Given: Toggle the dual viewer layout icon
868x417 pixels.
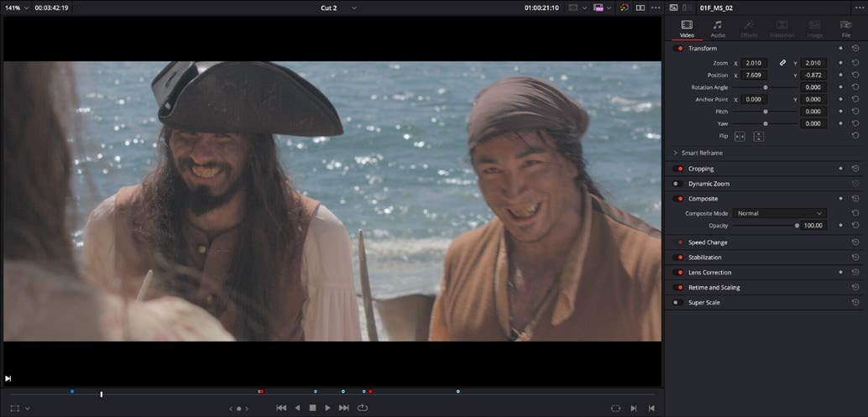Looking at the screenshot, I should (640, 8).
